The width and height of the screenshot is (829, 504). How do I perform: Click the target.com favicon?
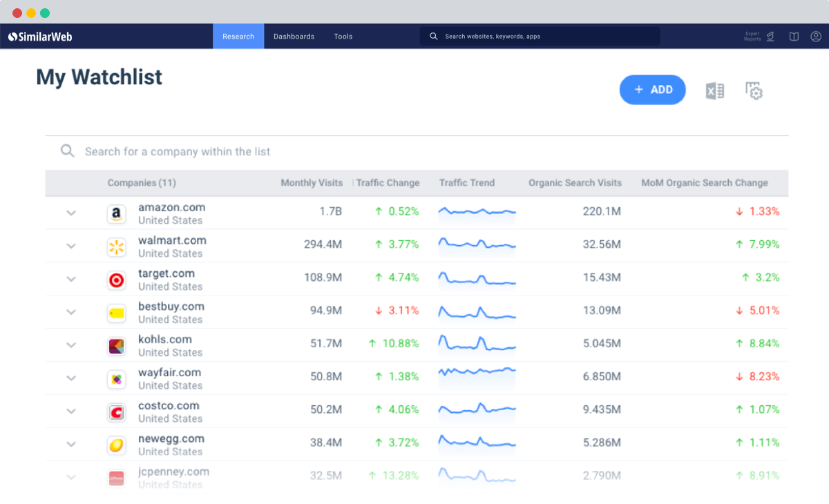(x=116, y=280)
